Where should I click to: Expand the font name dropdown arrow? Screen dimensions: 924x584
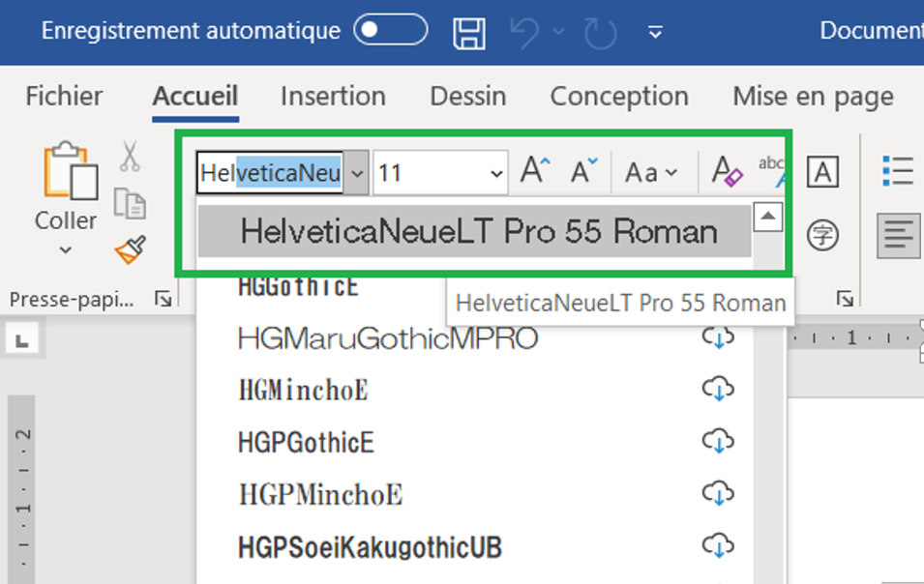(x=357, y=173)
